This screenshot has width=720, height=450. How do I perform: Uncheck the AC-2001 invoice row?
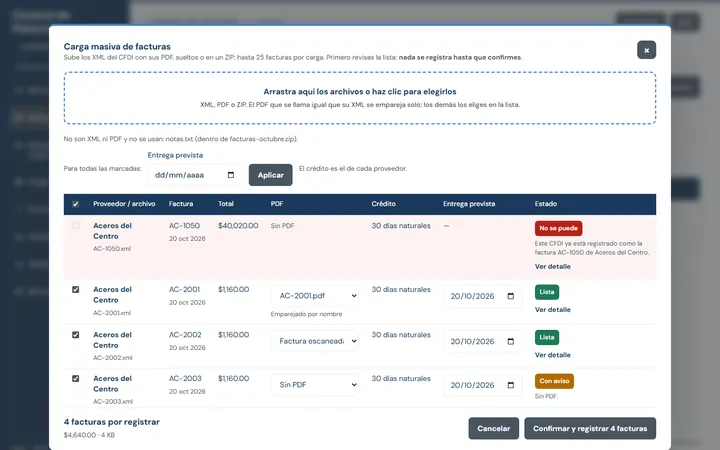(75, 290)
